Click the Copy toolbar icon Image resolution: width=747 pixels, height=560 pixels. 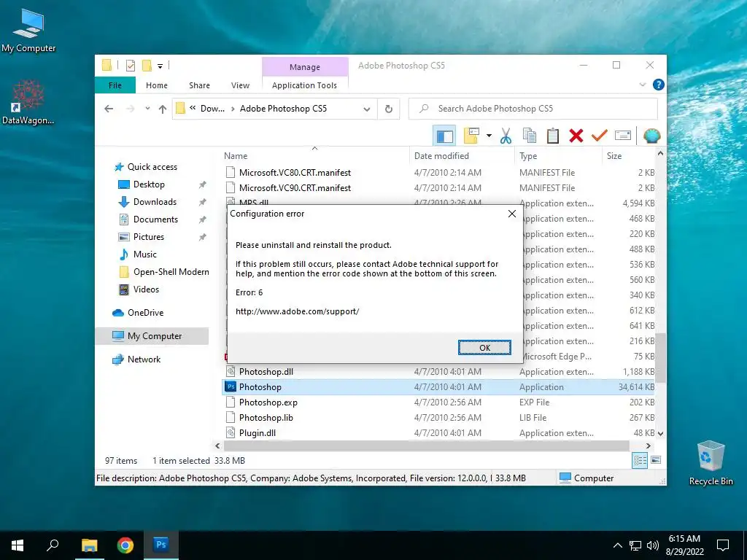pos(530,136)
